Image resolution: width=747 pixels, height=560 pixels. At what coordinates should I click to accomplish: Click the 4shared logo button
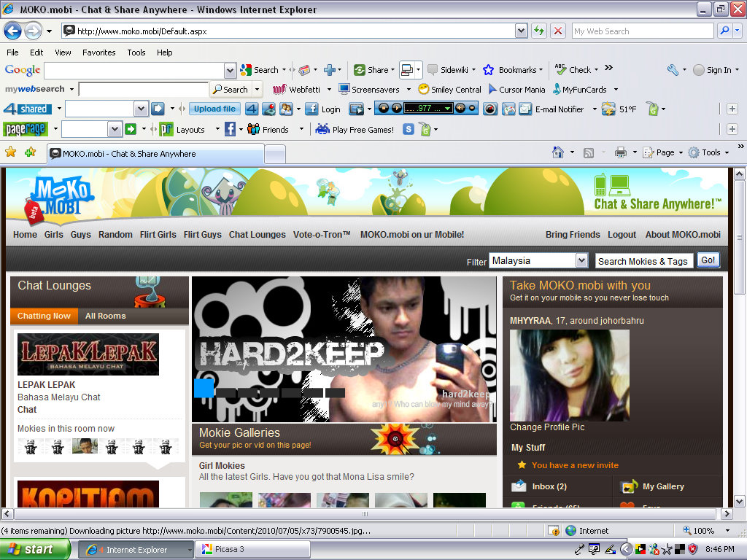(x=27, y=109)
